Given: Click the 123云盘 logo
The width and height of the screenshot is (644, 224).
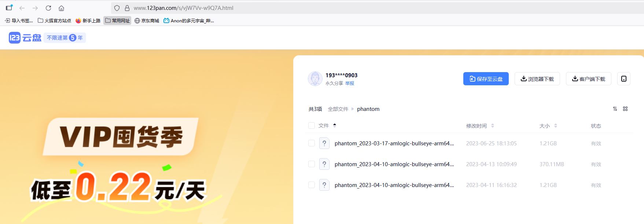Looking at the screenshot, I should coord(25,38).
